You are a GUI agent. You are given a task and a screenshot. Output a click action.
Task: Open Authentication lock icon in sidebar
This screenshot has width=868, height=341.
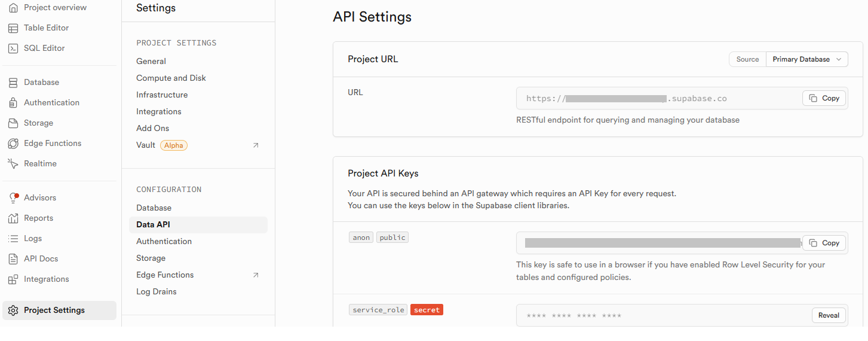(13, 103)
